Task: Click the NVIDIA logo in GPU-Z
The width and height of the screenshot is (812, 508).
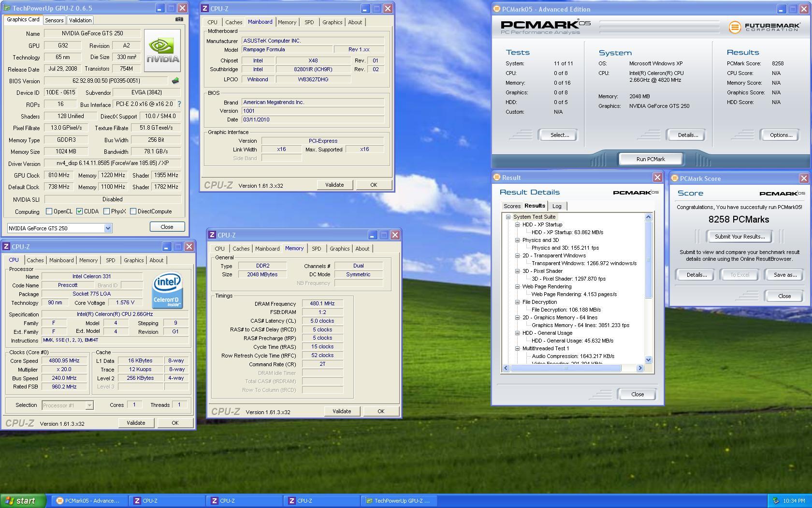Action: 162,51
